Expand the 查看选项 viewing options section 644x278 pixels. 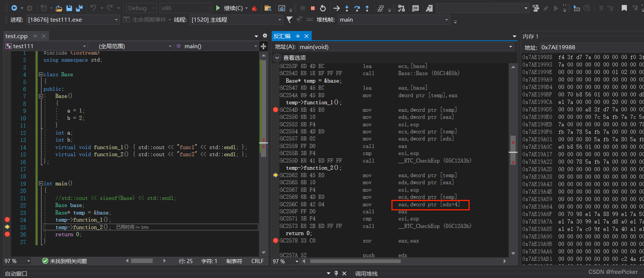[x=277, y=58]
